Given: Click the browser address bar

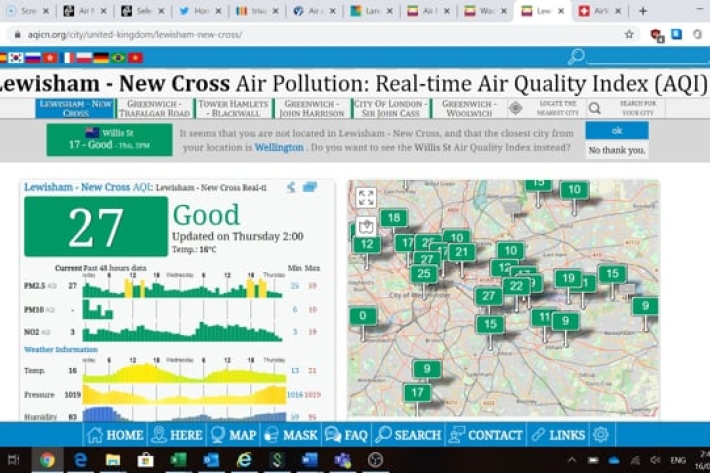Looking at the screenshot, I should (x=300, y=33).
